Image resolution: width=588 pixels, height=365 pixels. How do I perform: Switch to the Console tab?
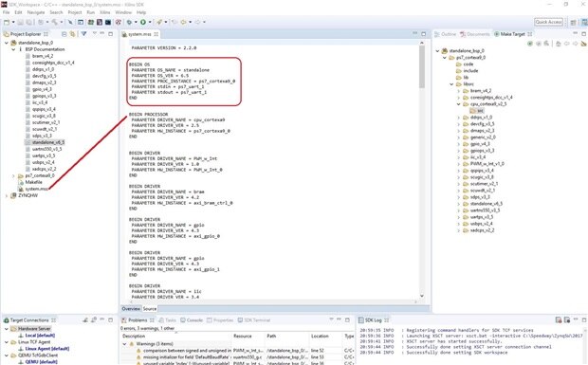click(192, 320)
